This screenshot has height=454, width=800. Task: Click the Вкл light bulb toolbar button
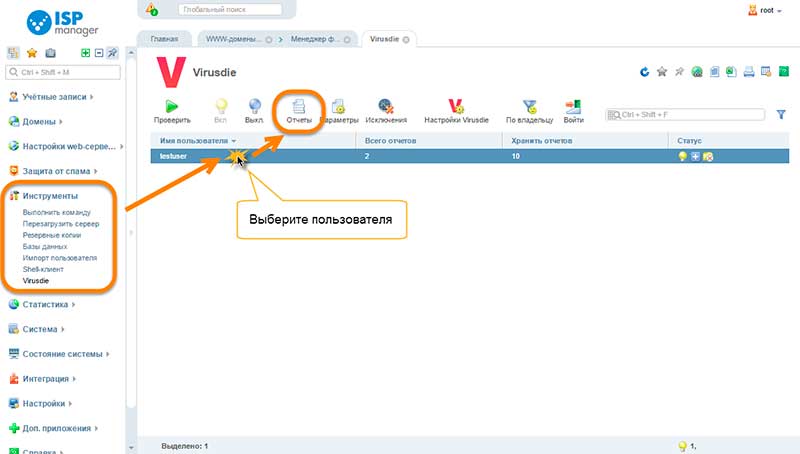coord(220,112)
